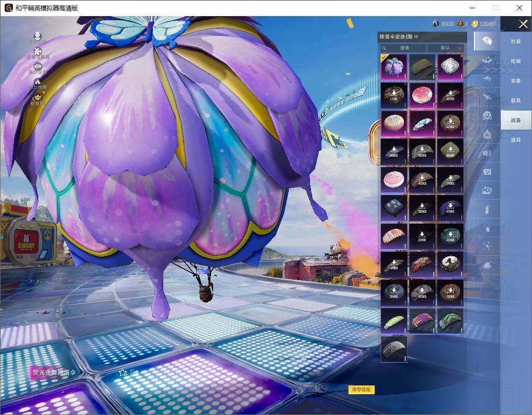Screen dimensions: 532x415
Task: Minimize the 和平精英模拟器 emulator window
Action: (x=472, y=8)
